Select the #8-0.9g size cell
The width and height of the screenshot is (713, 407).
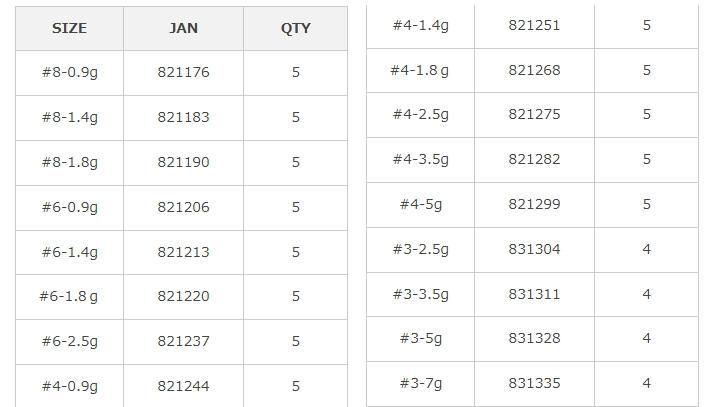tap(69, 72)
